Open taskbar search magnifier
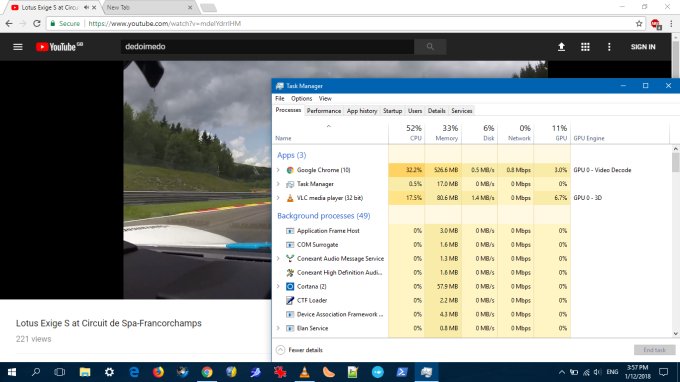680x382 pixels. 36,372
